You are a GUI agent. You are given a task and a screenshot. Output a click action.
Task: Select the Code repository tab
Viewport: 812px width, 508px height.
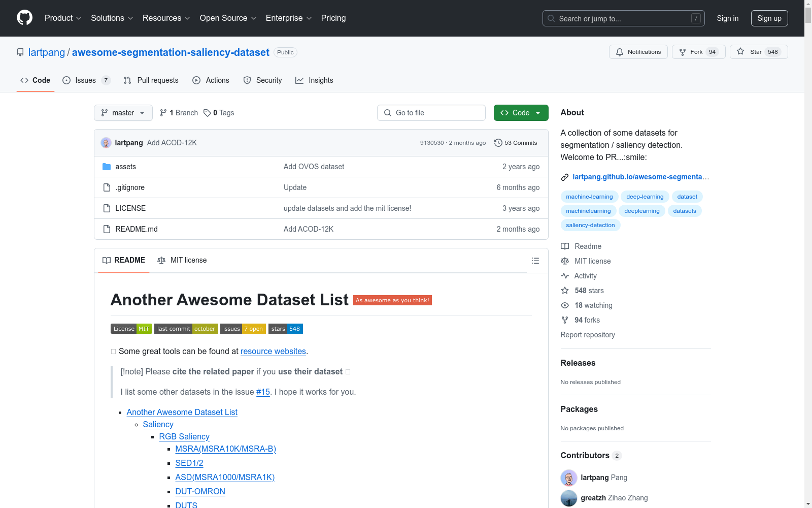click(x=36, y=80)
